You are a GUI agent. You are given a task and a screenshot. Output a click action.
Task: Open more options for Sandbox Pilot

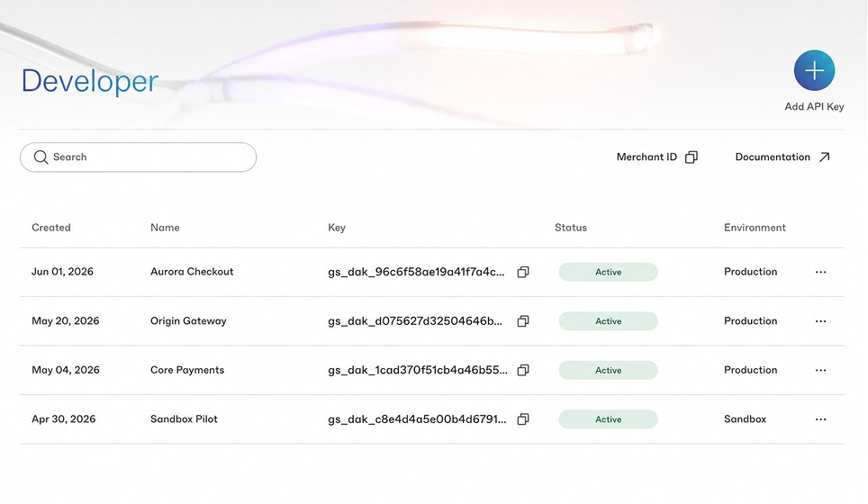pyautogui.click(x=820, y=419)
